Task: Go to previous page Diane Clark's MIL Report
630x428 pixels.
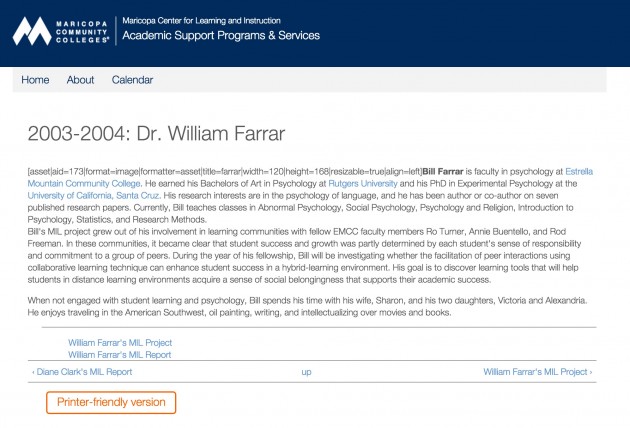Action: pyautogui.click(x=82, y=372)
